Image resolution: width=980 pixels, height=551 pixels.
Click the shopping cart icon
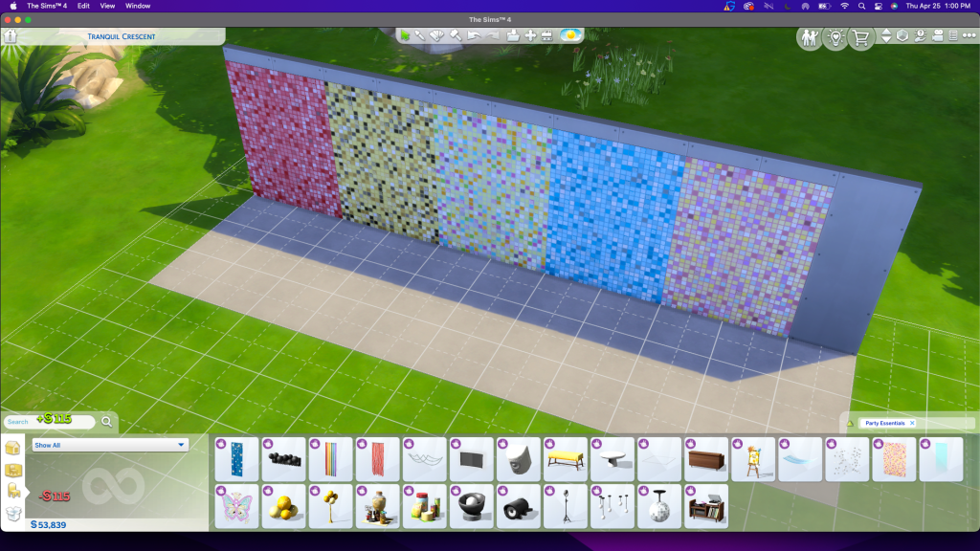point(860,38)
